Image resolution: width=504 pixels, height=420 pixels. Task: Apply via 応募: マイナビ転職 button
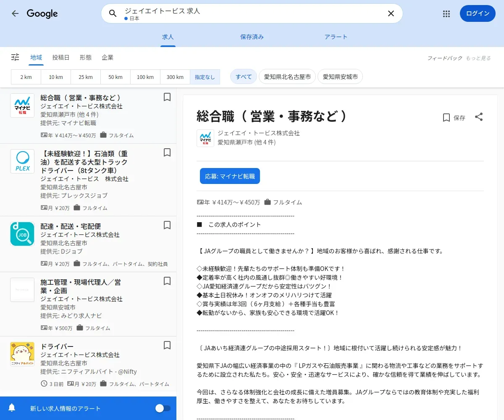[230, 176]
